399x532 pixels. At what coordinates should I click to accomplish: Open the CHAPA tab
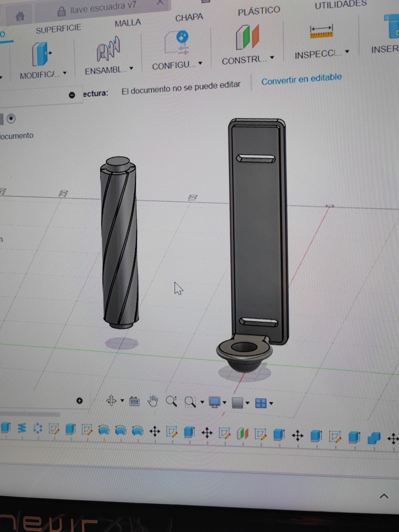coord(189,18)
